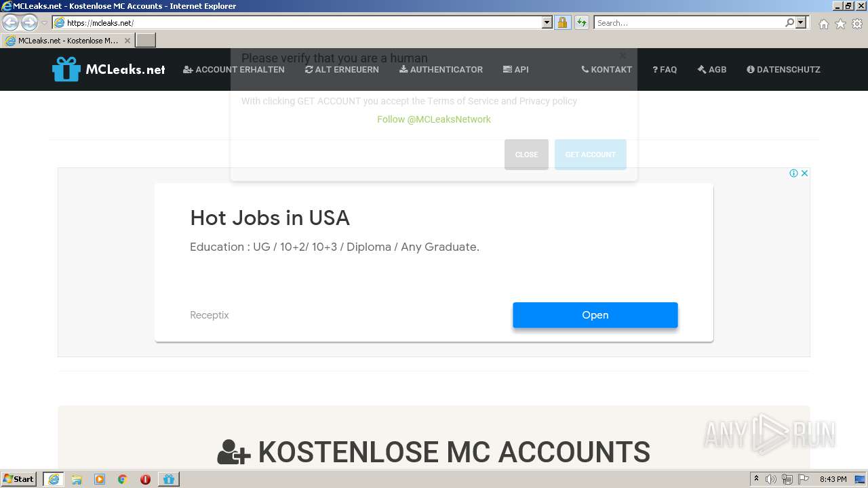Open Internet Explorer in taskbar
Image resolution: width=868 pixels, height=488 pixels.
point(54,479)
